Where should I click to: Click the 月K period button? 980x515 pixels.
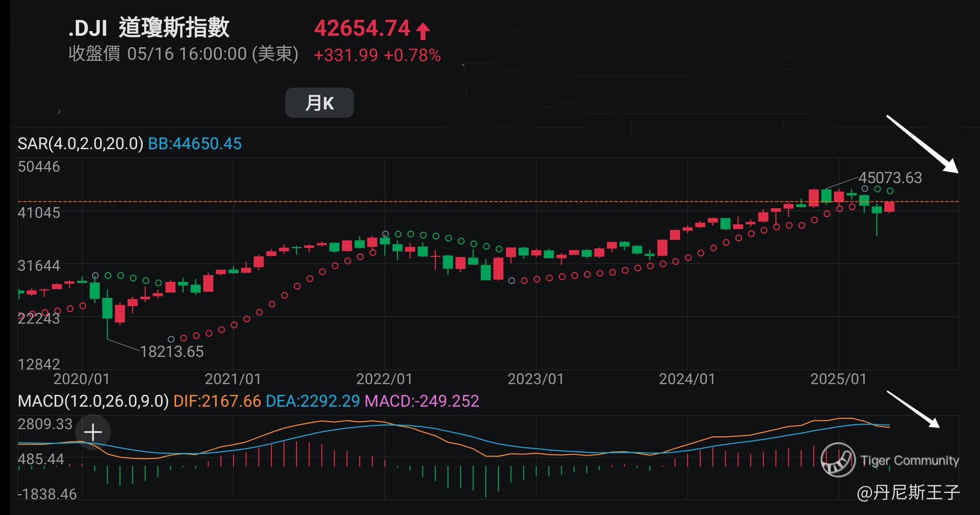pyautogui.click(x=319, y=103)
